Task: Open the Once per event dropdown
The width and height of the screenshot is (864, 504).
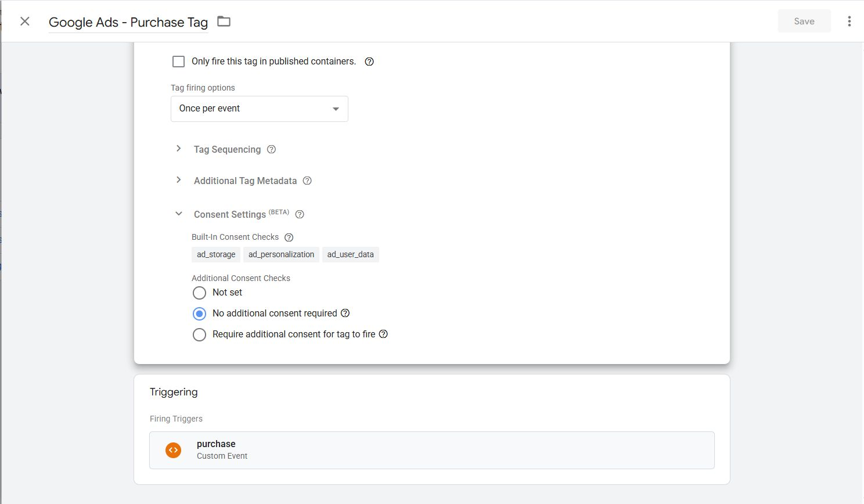Action: pos(259,109)
